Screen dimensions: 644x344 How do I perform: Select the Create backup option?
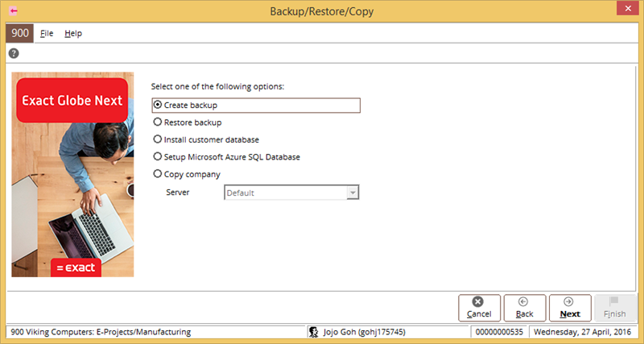pyautogui.click(x=256, y=106)
